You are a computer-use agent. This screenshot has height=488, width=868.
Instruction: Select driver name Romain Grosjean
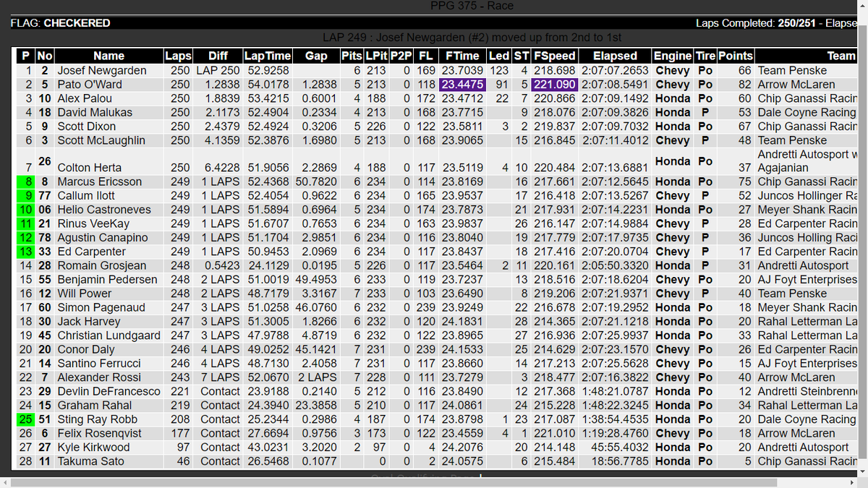coord(102,265)
